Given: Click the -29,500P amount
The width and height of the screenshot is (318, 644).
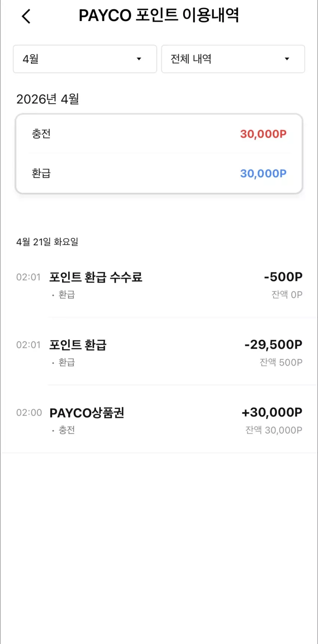Looking at the screenshot, I should tap(273, 344).
